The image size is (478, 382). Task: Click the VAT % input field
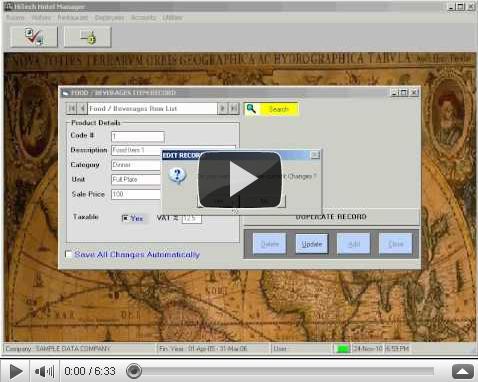192,219
